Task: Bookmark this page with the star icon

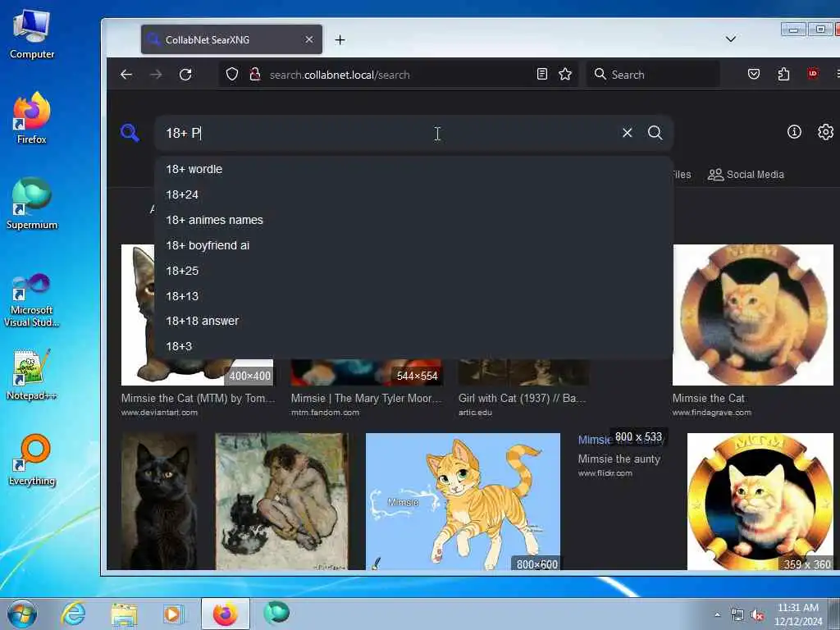Action: pos(565,74)
